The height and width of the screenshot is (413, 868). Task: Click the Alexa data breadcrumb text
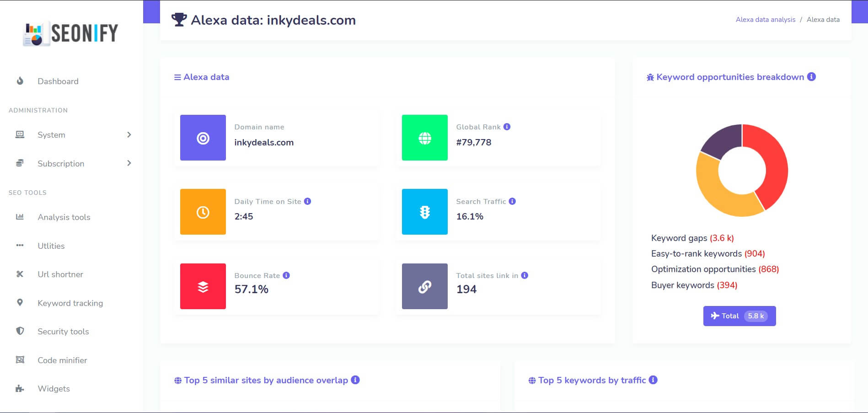pos(823,20)
